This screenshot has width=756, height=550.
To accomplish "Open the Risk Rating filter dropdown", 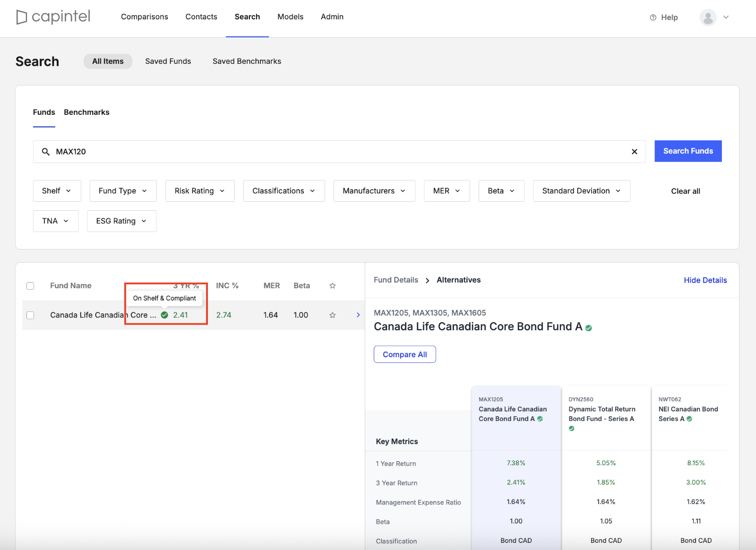I will tap(200, 191).
